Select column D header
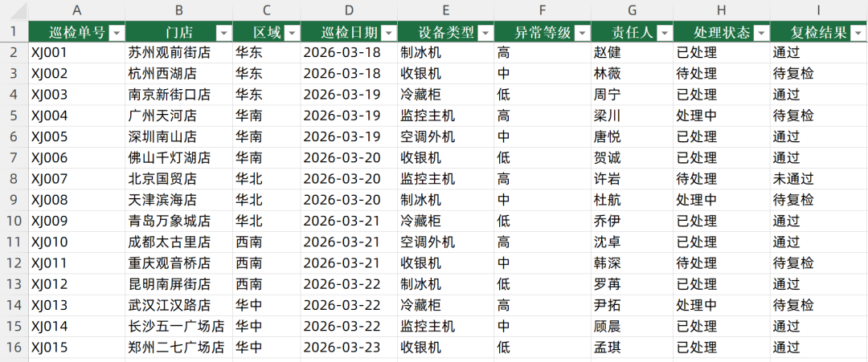Image resolution: width=868 pixels, height=362 pixels. click(x=350, y=10)
